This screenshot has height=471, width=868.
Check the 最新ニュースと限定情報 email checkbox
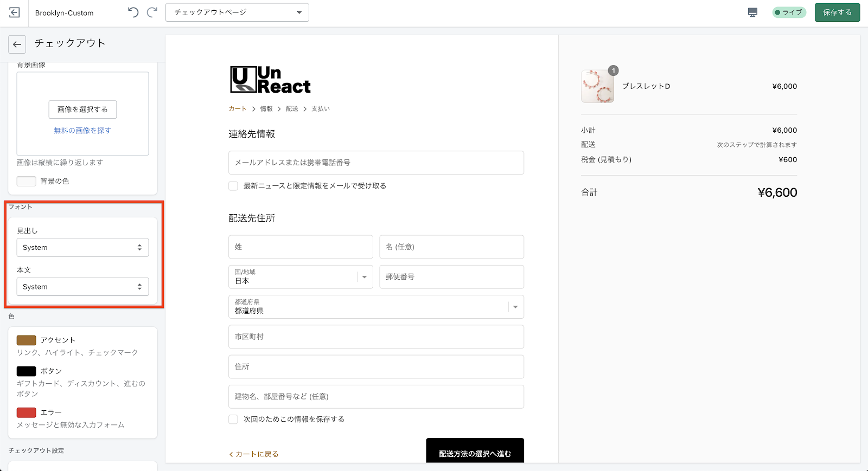click(233, 186)
